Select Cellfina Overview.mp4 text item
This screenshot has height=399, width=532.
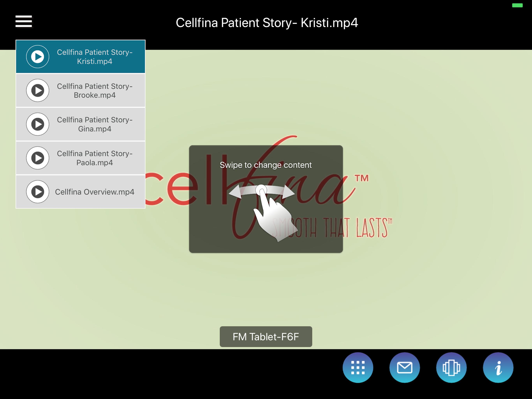(94, 192)
